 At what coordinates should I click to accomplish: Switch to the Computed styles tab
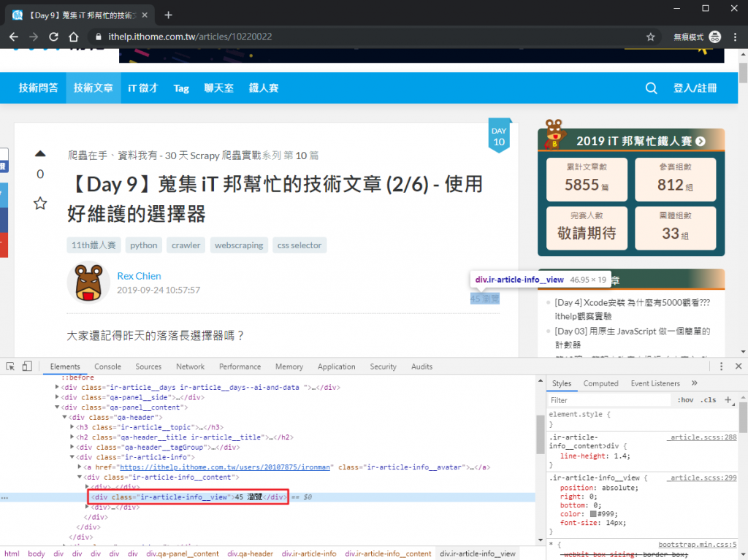[600, 383]
